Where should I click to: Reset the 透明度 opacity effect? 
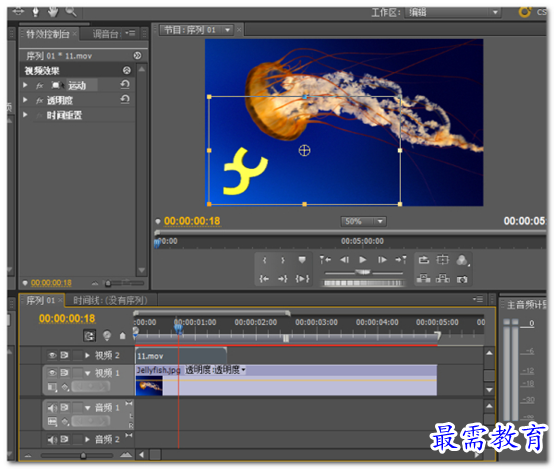point(125,99)
